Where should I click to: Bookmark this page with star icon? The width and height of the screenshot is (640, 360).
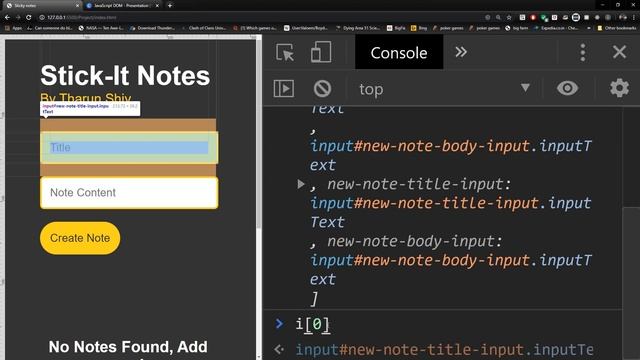point(509,18)
